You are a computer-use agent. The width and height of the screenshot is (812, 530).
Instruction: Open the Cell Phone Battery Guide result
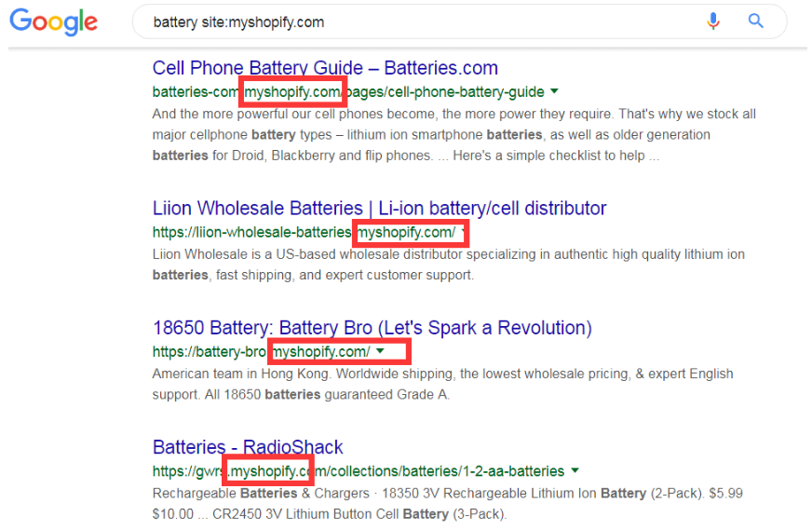(x=325, y=68)
